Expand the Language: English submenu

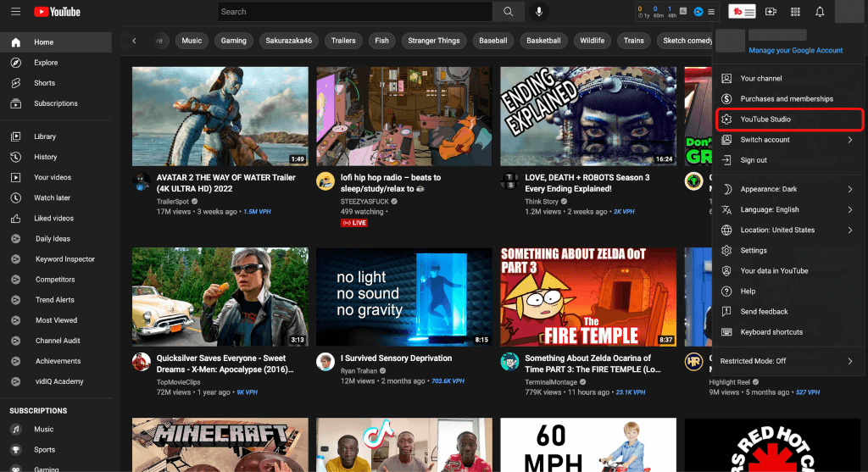click(x=787, y=209)
